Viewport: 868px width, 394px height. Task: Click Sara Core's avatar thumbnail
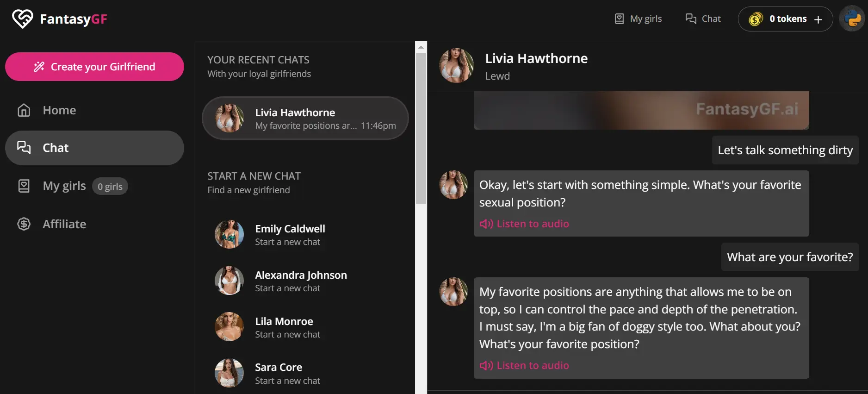229,373
